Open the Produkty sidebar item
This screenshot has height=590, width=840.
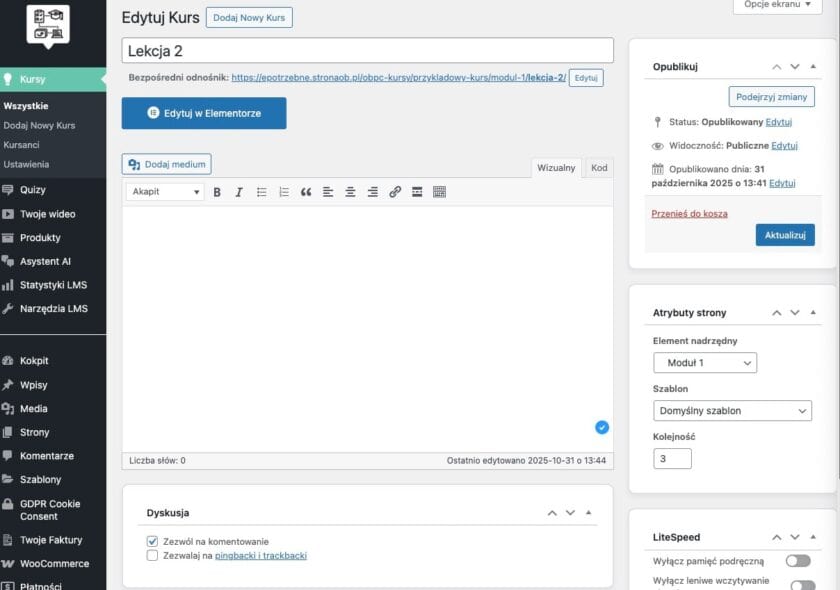(x=40, y=238)
